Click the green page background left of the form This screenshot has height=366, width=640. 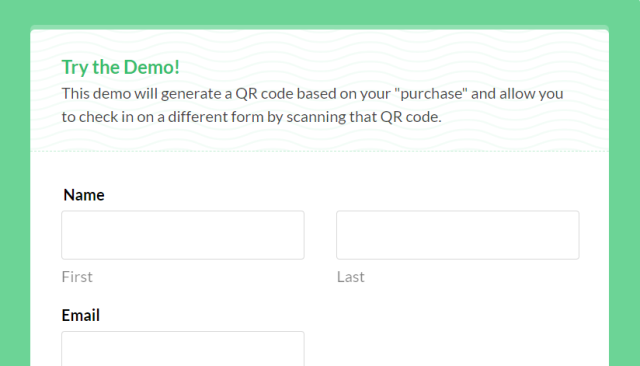(x=15, y=196)
